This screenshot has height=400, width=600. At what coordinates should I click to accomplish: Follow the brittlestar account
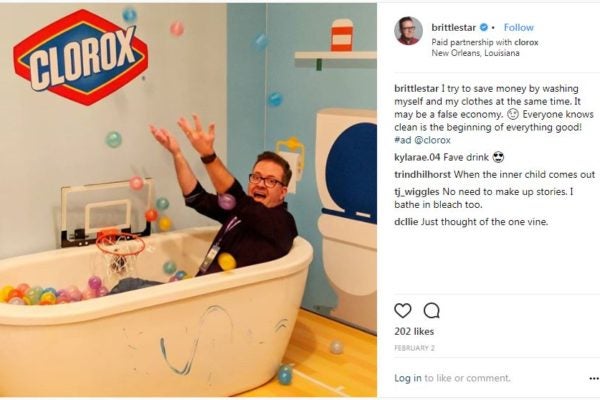point(518,28)
